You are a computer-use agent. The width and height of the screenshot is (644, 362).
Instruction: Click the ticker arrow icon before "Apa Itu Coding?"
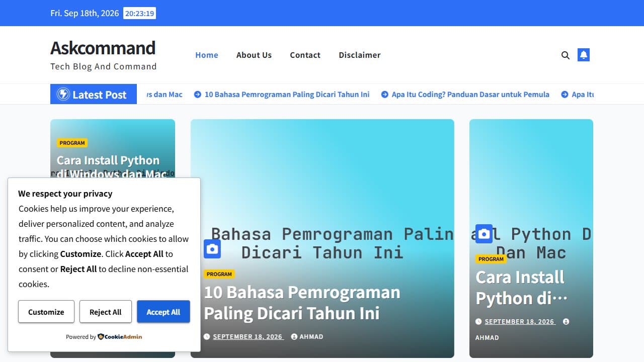click(x=385, y=95)
